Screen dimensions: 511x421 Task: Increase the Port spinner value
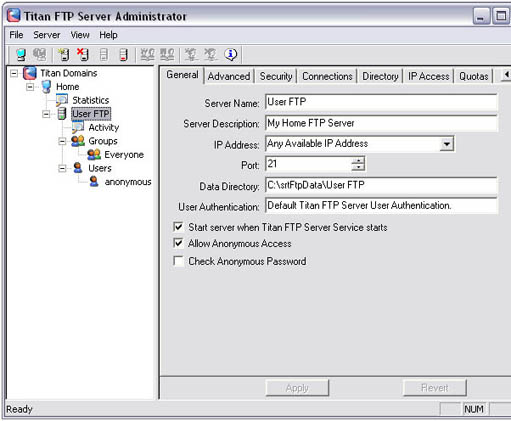tap(358, 161)
